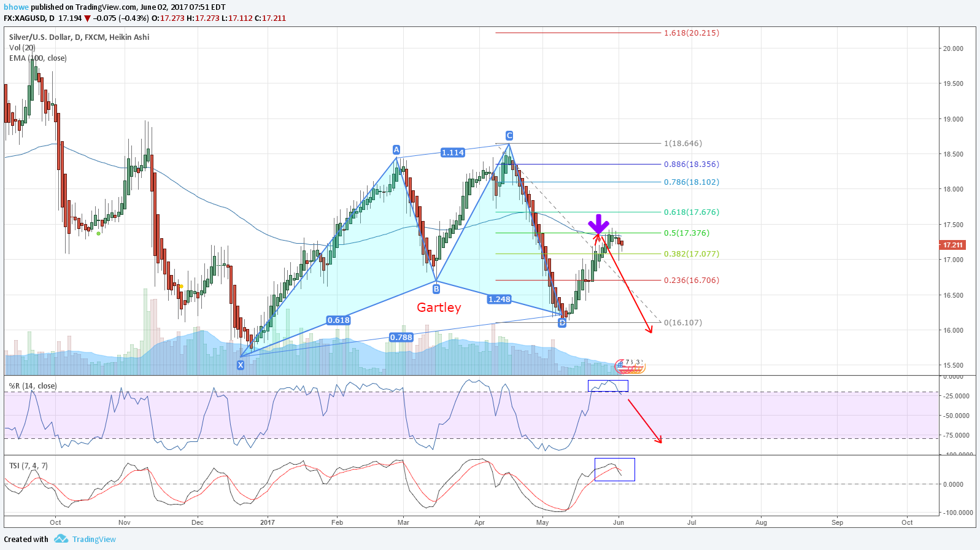Click the Gartley pattern point B marker
The height and width of the screenshot is (550, 980).
point(436,289)
